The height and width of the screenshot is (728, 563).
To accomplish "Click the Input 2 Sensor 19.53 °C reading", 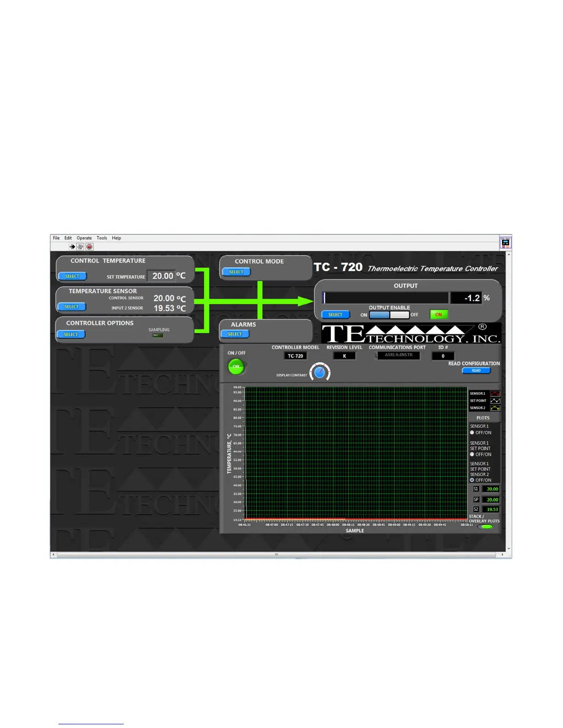I will click(170, 308).
